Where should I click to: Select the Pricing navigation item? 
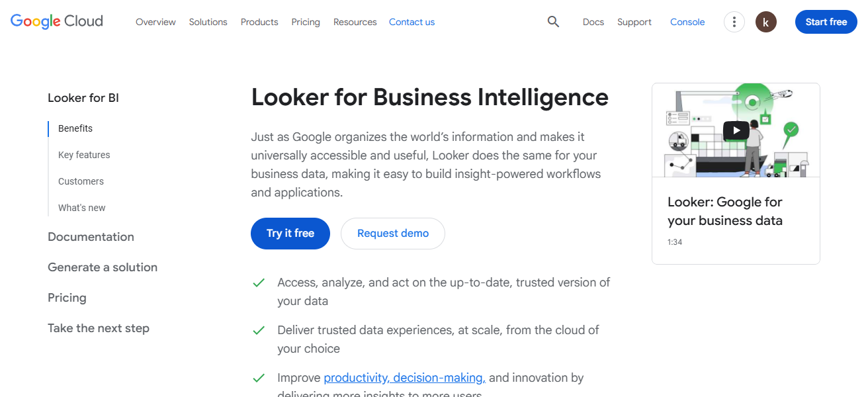tap(306, 22)
